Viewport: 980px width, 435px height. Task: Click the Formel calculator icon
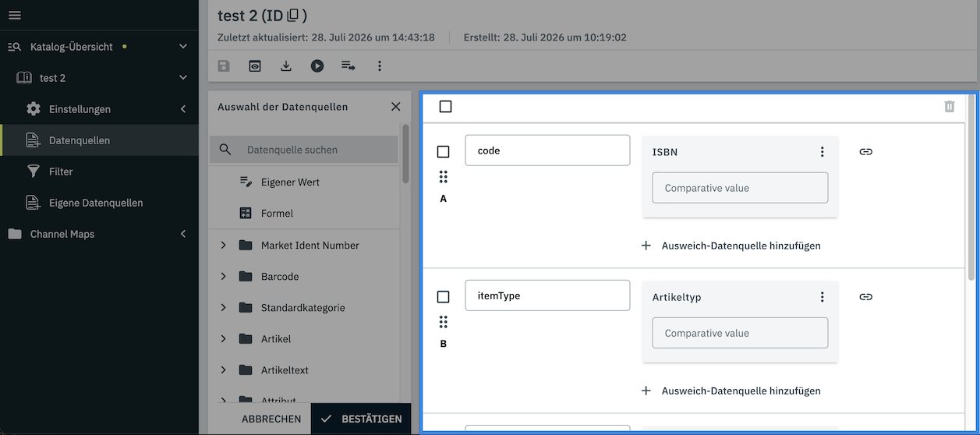(246, 213)
